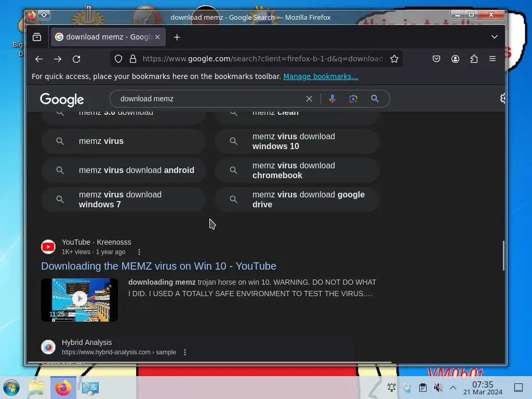
Task: Open the clock showing 07:35
Action: pos(483,388)
